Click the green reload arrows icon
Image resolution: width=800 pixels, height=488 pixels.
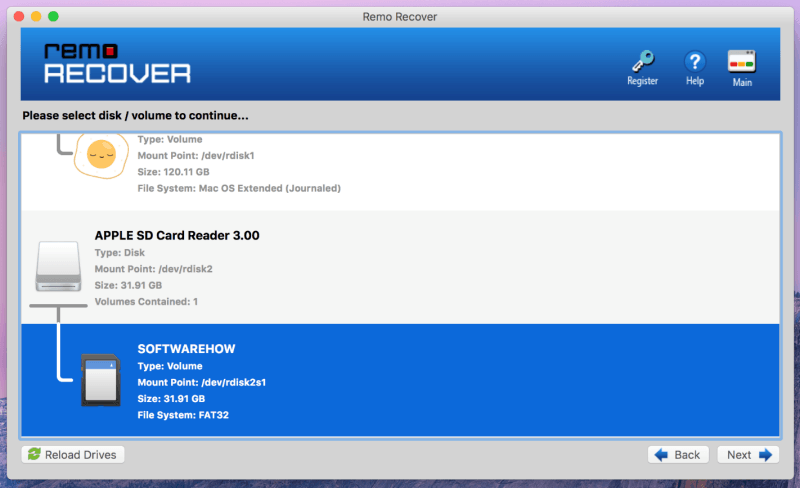pos(34,454)
